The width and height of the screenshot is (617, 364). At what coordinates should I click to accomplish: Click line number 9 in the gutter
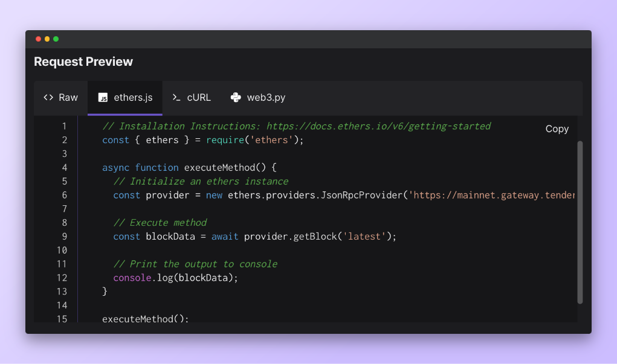65,236
